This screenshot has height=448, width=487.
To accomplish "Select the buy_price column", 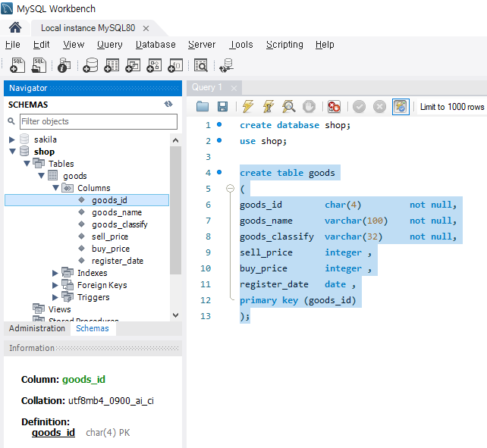I will (x=111, y=249).
